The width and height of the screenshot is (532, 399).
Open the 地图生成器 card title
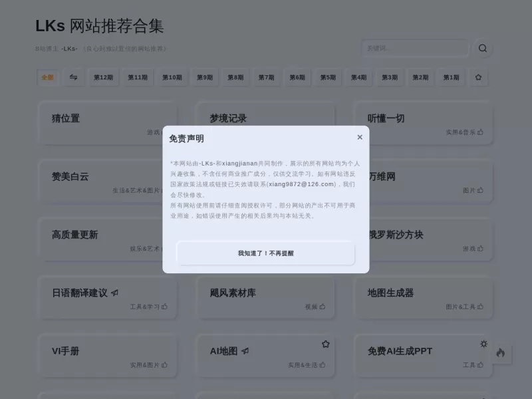(x=390, y=293)
